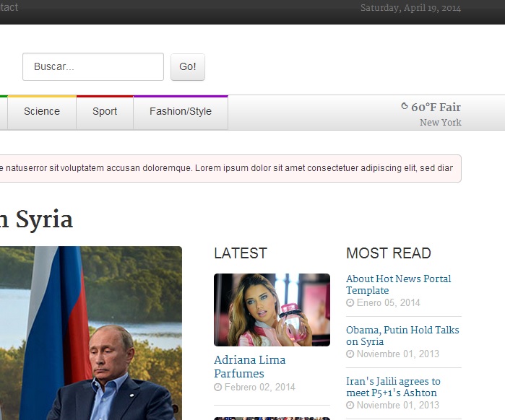The image size is (505, 420).
Task: Click the scrolling Lorem ipsum news ticker
Action: click(230, 168)
